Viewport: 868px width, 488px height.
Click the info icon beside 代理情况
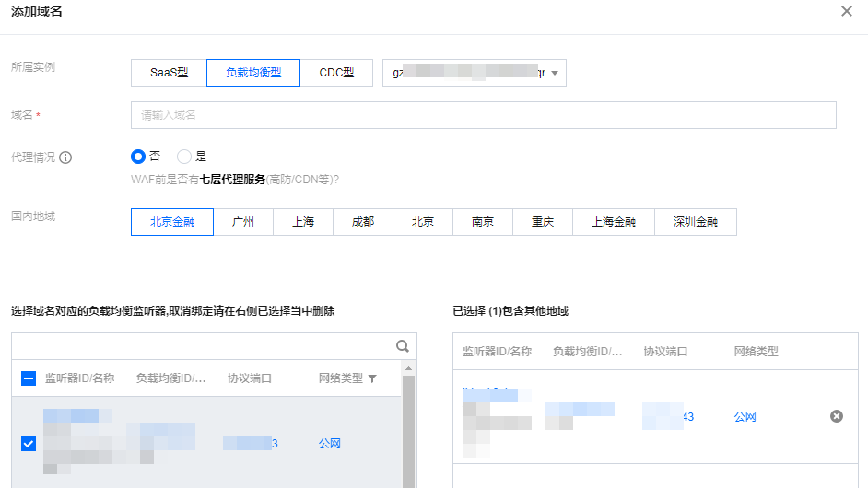coord(65,157)
